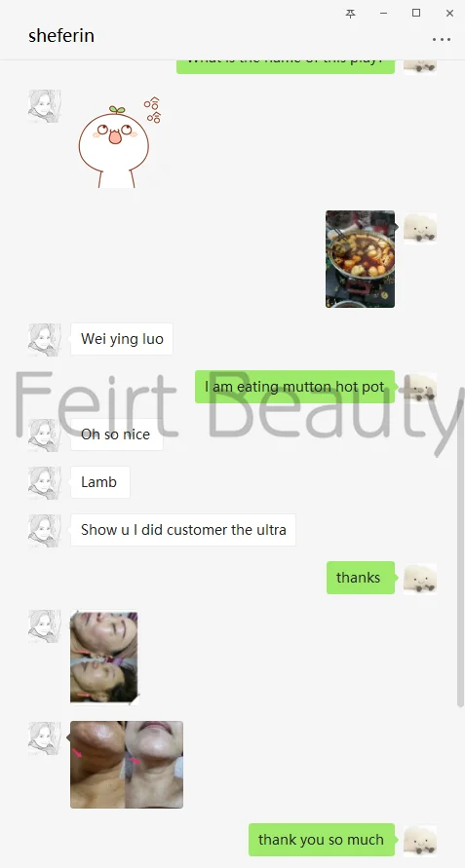
Task: Click the 'thank you so much' message
Action: point(322,840)
